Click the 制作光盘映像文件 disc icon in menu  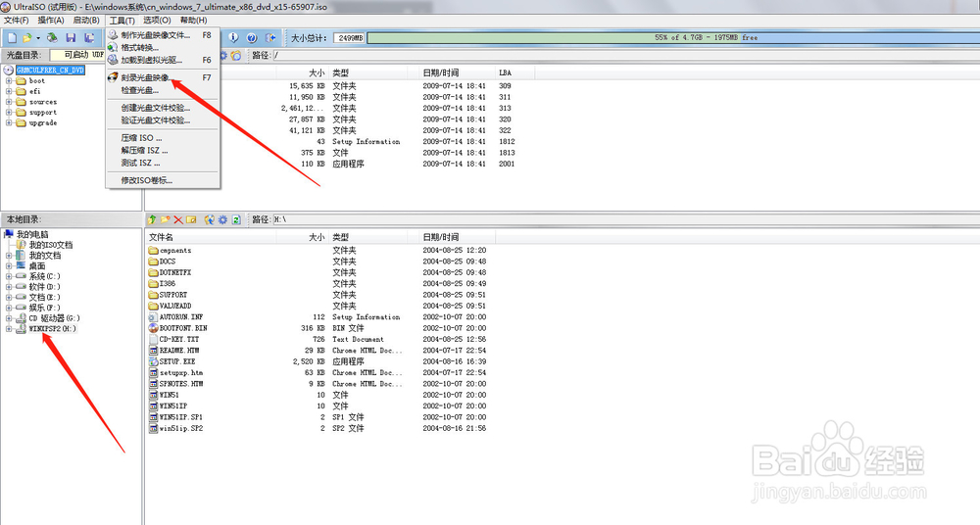coord(113,35)
